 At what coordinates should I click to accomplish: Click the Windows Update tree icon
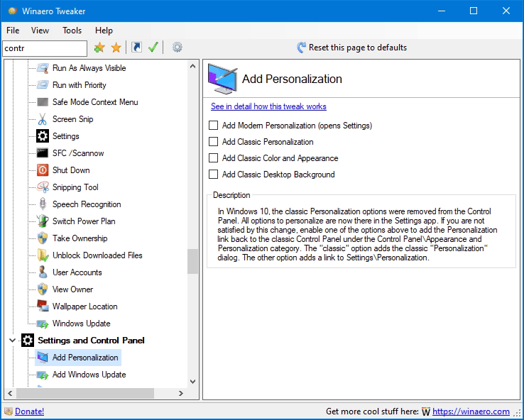[x=43, y=324]
